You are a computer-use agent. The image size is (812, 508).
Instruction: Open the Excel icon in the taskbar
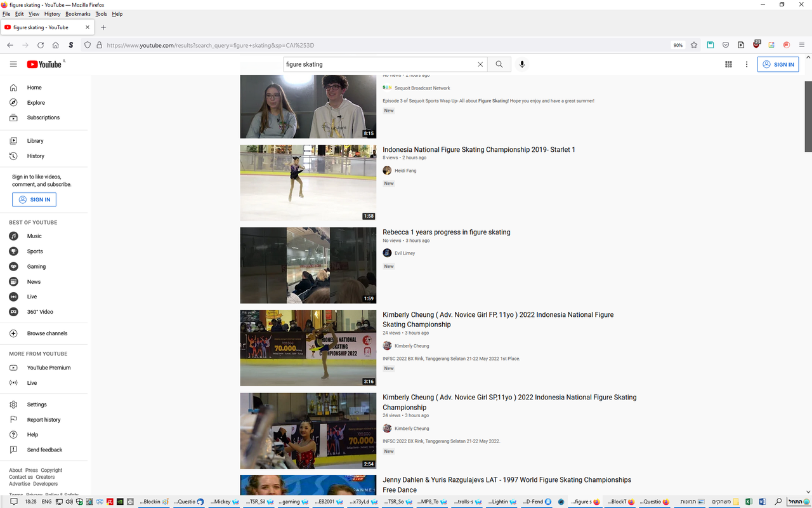(749, 502)
